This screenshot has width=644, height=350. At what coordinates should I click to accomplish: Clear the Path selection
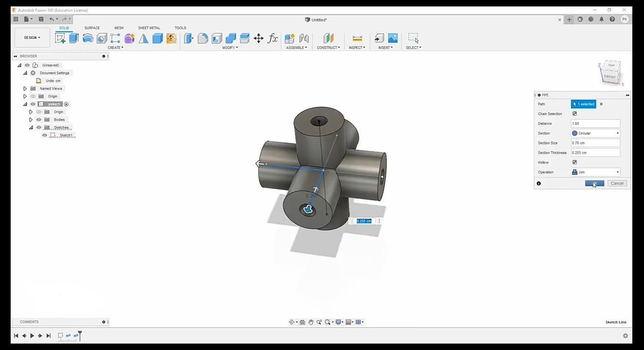point(601,104)
